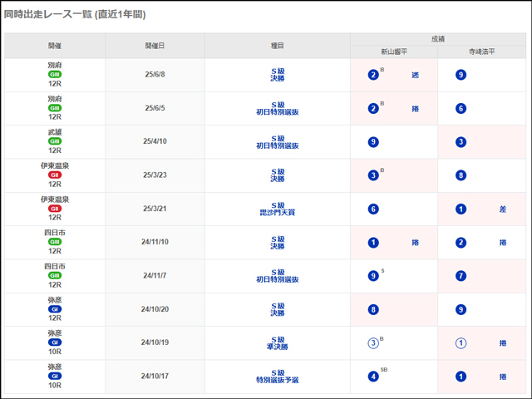Click the blue GI badge for 弥彦 24/10/20

tap(55, 309)
